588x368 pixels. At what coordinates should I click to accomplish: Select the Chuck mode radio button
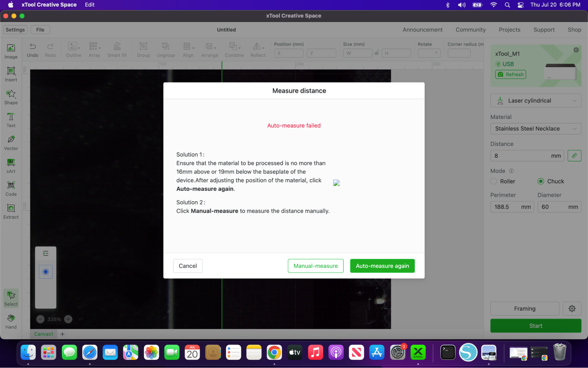pos(541,181)
